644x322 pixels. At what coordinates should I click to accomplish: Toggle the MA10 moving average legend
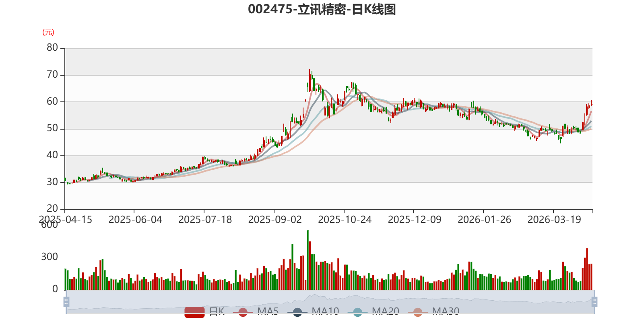pos(313,312)
